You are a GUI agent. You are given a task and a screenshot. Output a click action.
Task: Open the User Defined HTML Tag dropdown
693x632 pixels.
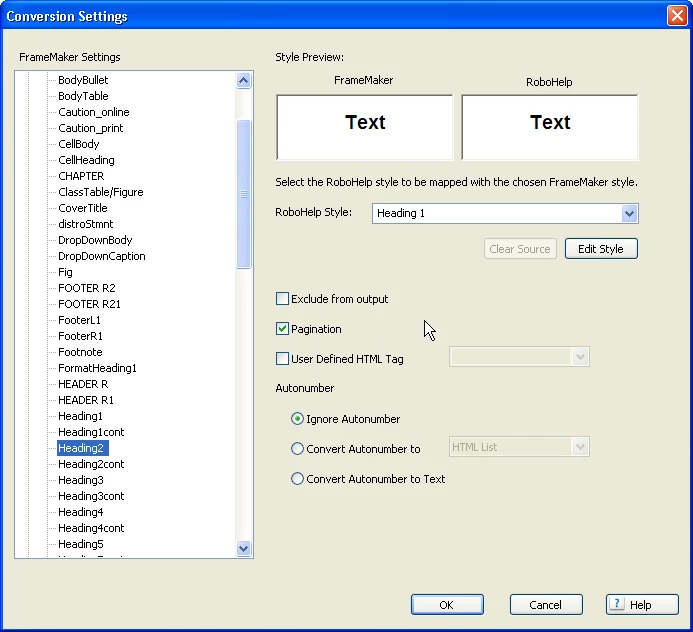point(580,357)
